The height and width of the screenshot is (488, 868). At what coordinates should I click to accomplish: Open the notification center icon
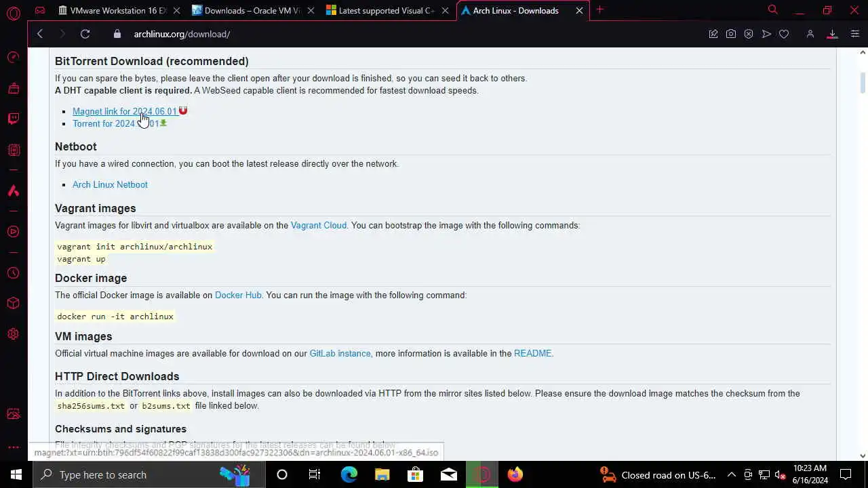tap(846, 474)
